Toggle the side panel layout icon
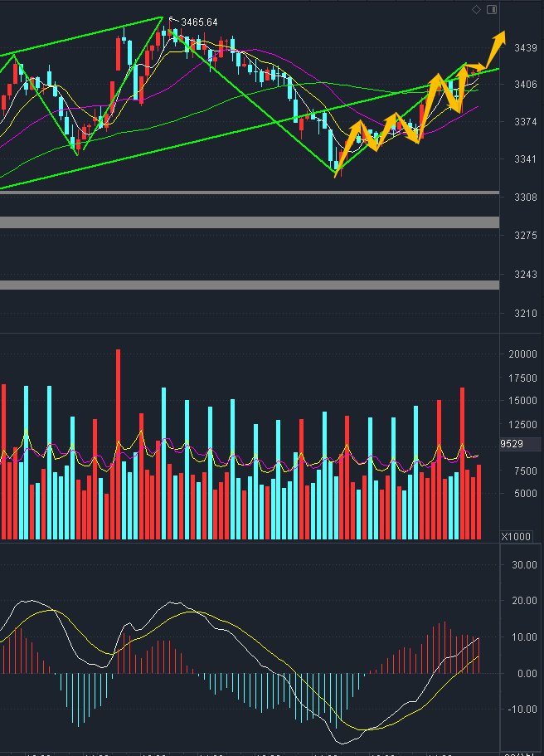The height and width of the screenshot is (756, 544). pyautogui.click(x=492, y=10)
